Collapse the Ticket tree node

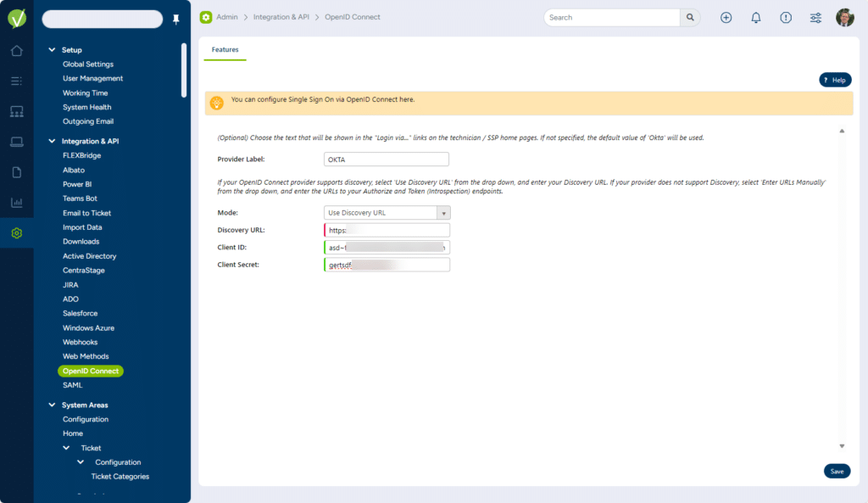coord(67,448)
